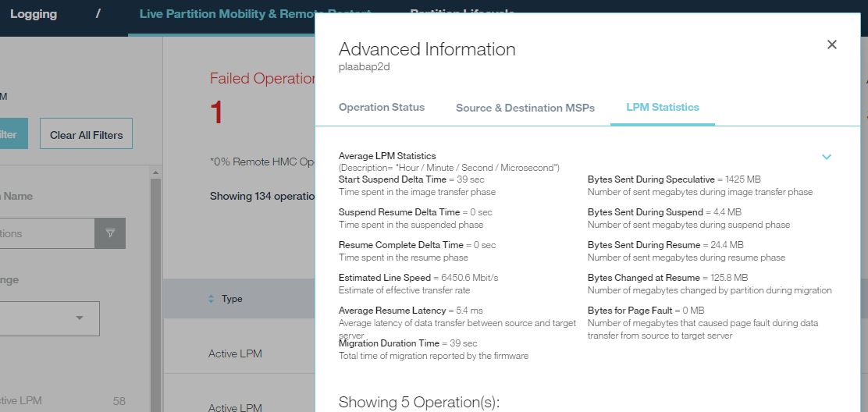This screenshot has width=868, height=412.
Task: Click Bytes for Page Fault 0 MB
Action: coord(646,311)
